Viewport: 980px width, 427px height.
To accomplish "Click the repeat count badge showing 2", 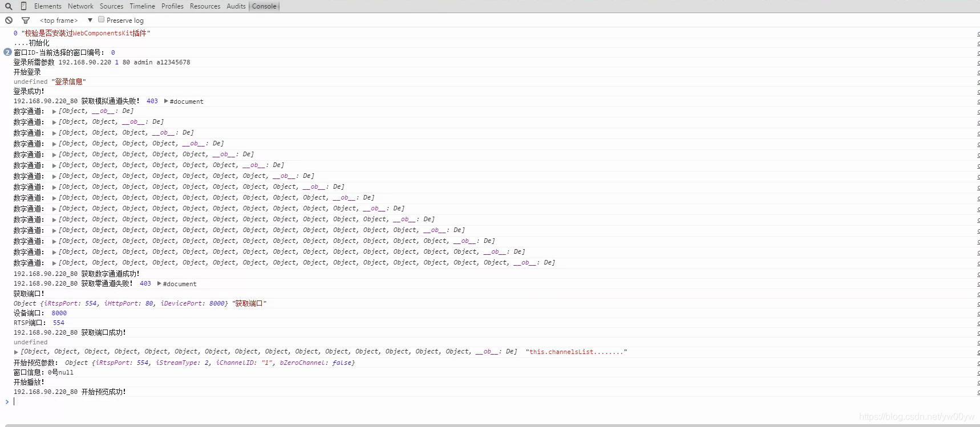I will [7, 52].
